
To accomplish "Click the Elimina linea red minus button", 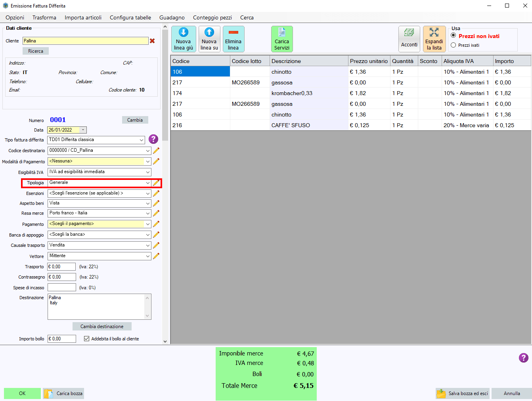I will 233,39.
